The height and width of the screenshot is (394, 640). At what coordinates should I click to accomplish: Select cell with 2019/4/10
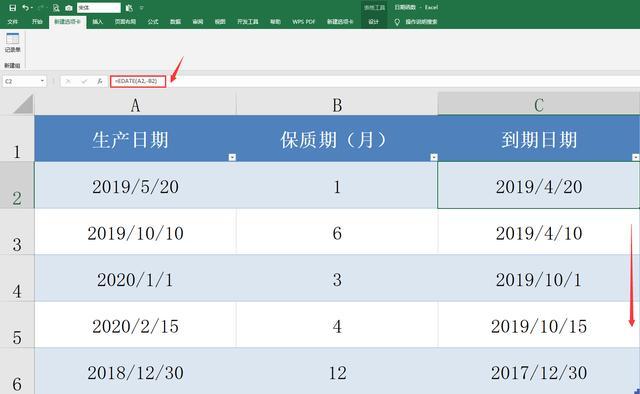pos(539,232)
